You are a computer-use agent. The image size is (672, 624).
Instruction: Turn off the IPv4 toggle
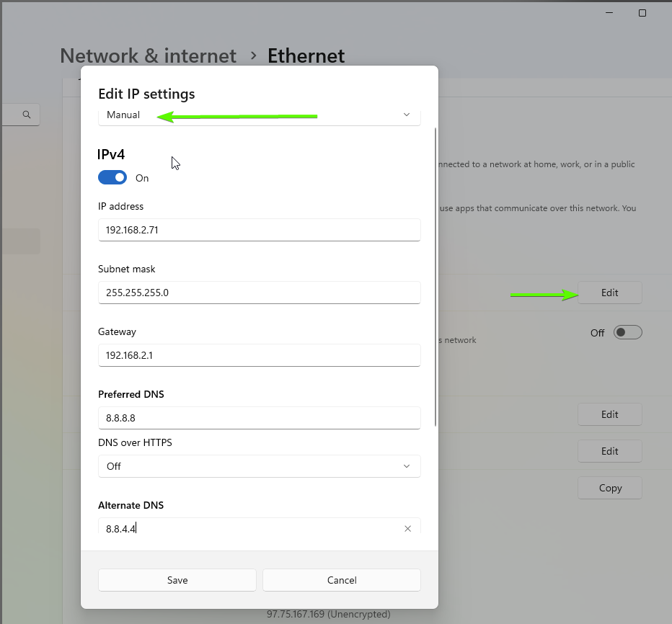[112, 177]
